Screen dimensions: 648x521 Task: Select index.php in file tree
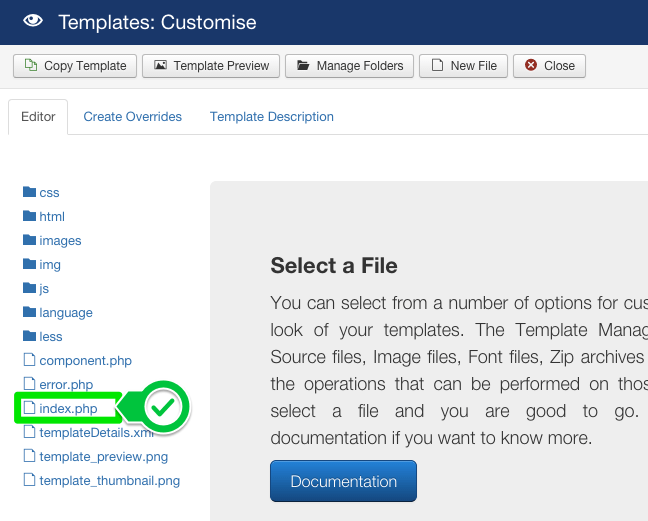pos(68,408)
